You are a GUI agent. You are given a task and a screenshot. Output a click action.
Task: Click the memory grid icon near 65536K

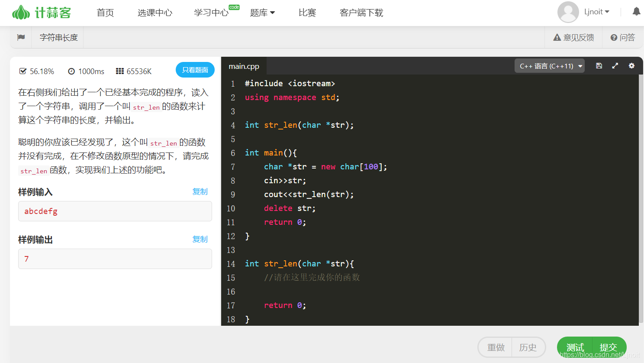(119, 71)
